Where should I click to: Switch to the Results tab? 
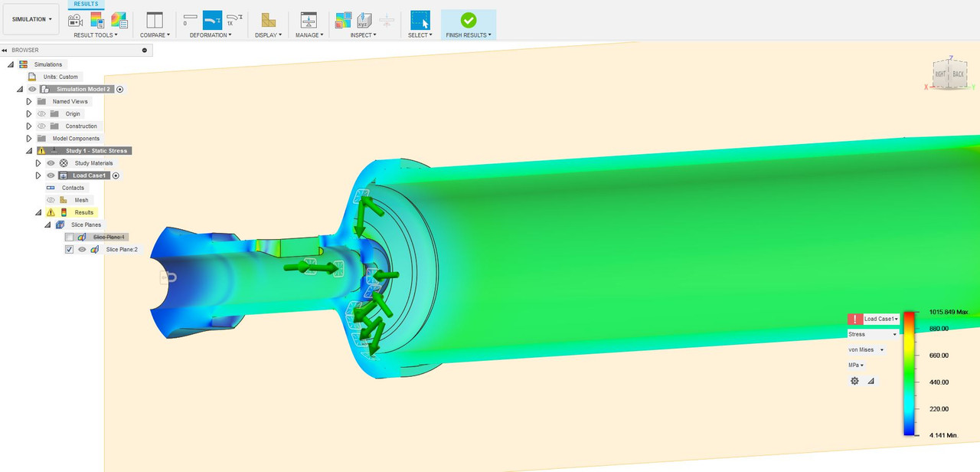click(86, 4)
